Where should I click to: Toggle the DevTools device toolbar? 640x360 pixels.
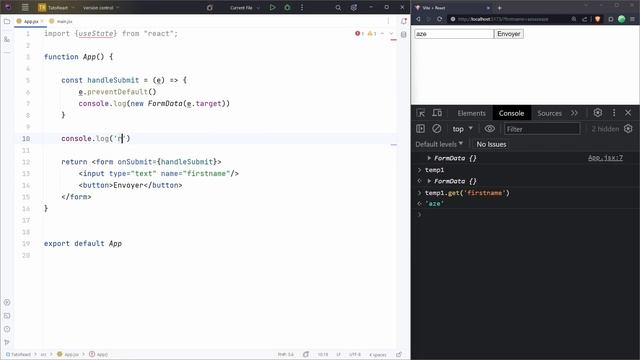(x=437, y=113)
